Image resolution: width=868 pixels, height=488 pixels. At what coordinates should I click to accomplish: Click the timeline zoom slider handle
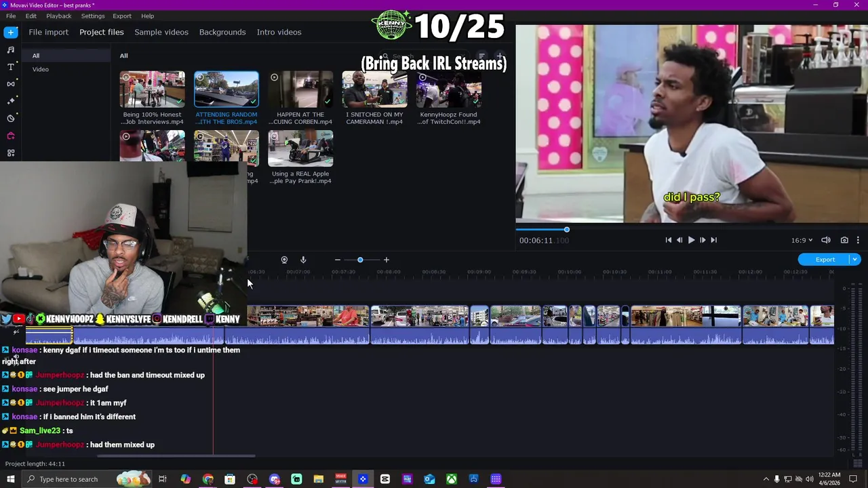(360, 260)
